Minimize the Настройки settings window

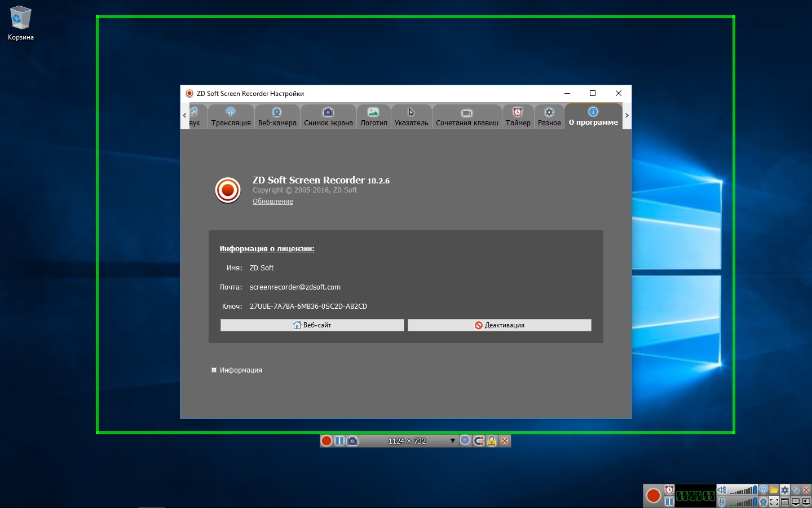click(x=567, y=94)
